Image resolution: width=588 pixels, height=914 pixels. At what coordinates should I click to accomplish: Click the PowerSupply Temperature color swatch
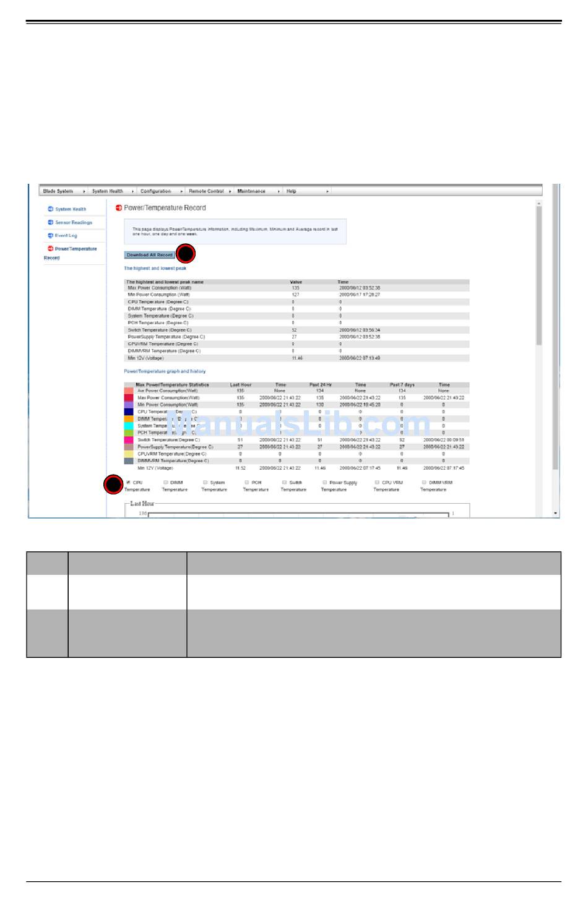[129, 447]
